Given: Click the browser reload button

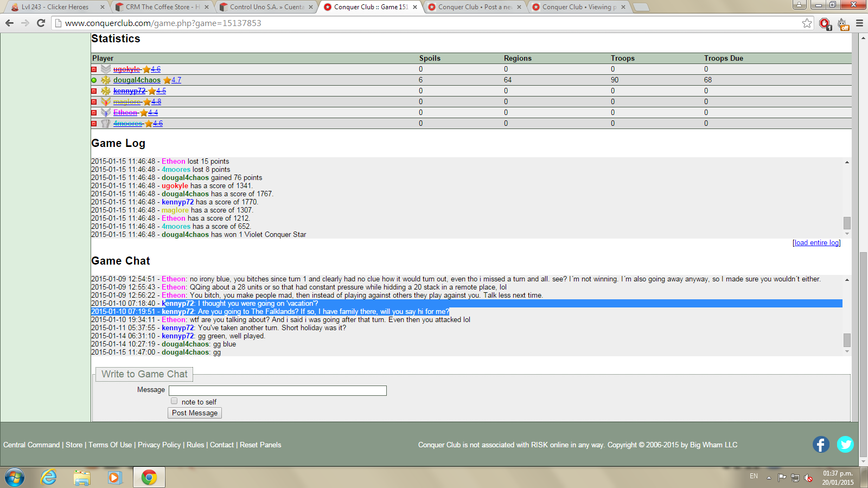Looking at the screenshot, I should coord(41,23).
